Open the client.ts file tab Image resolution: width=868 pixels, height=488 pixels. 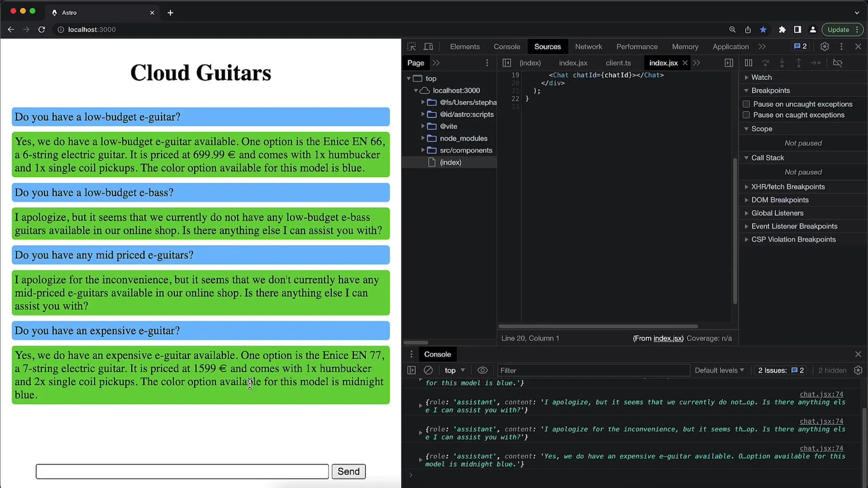pyautogui.click(x=618, y=63)
